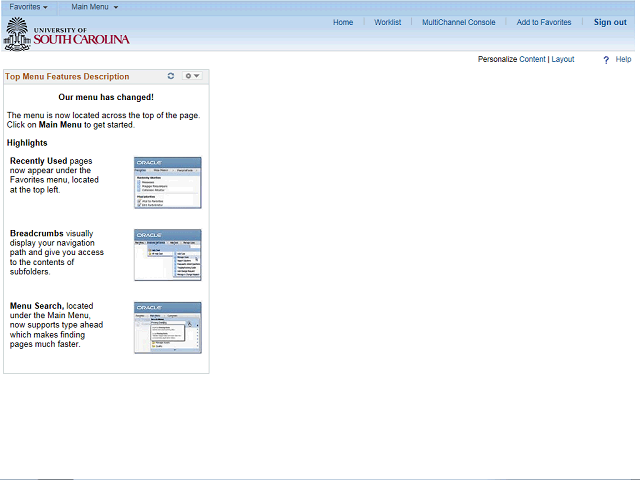Open the Help link
This screenshot has width=640, height=480.
623,59
